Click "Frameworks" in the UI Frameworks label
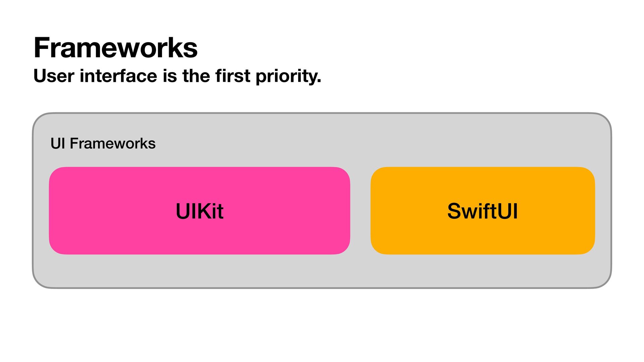This screenshot has width=644, height=362. click(113, 143)
